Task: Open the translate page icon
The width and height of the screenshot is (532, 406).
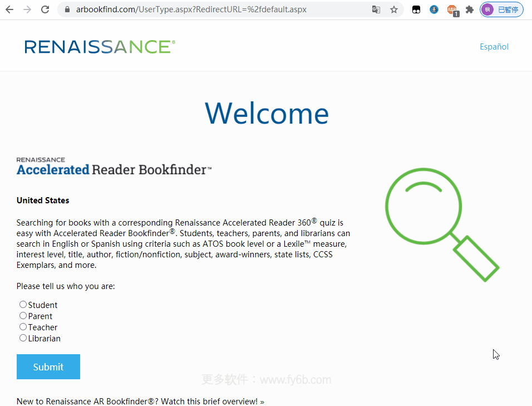Action: (x=376, y=9)
